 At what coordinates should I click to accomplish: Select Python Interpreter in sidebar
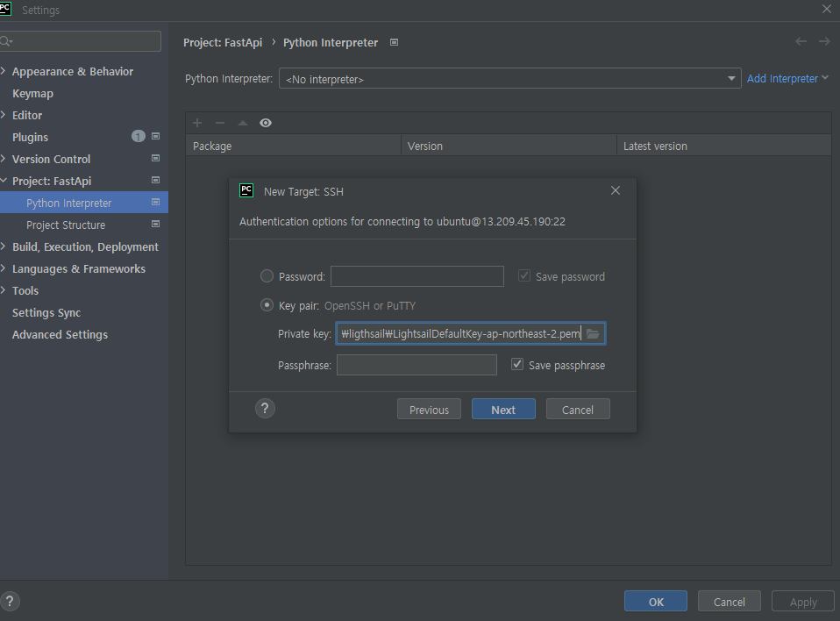(83, 203)
